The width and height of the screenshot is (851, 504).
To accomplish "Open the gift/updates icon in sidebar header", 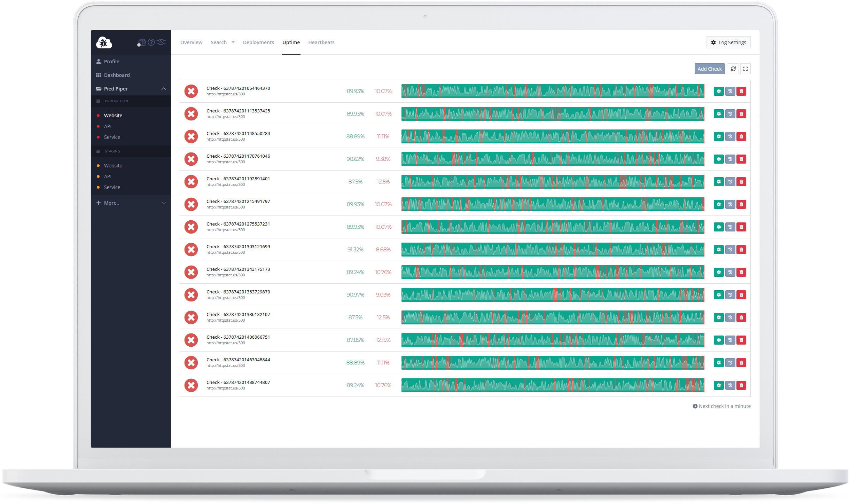I will 141,42.
